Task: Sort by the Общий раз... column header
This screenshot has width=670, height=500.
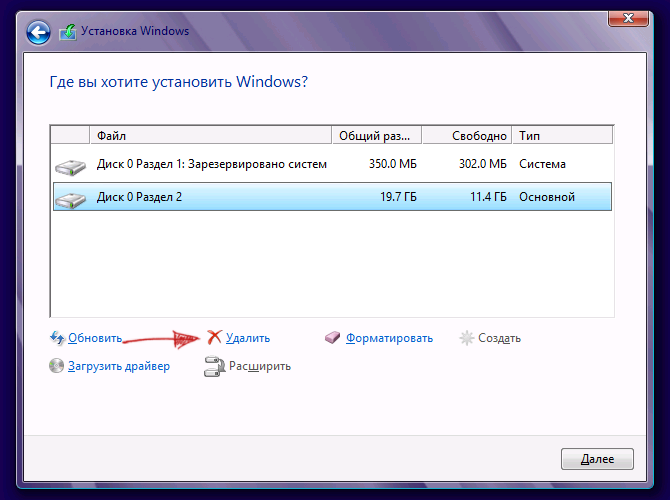Action: tap(377, 135)
